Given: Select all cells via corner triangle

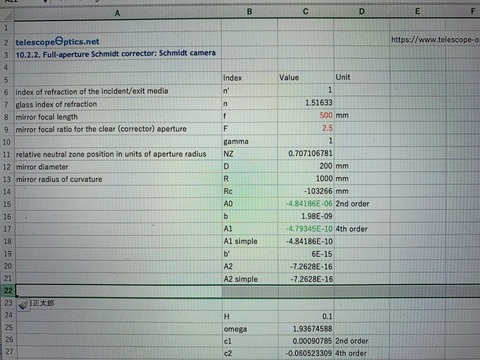Looking at the screenshot, I should (7, 14).
